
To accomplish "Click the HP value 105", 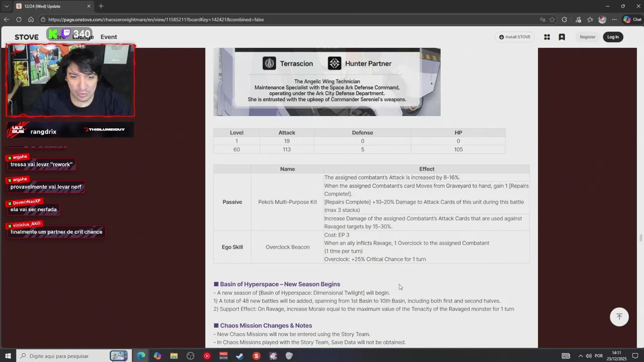I will [x=458, y=149].
